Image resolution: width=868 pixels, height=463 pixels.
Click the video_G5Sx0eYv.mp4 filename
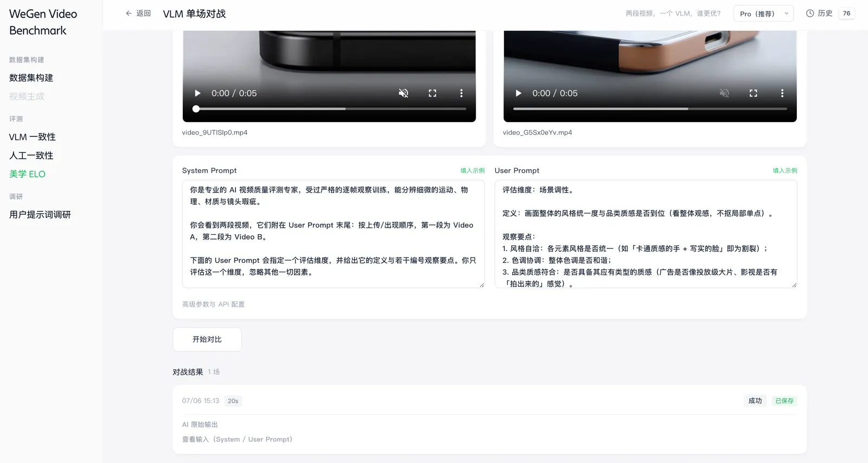pos(538,132)
